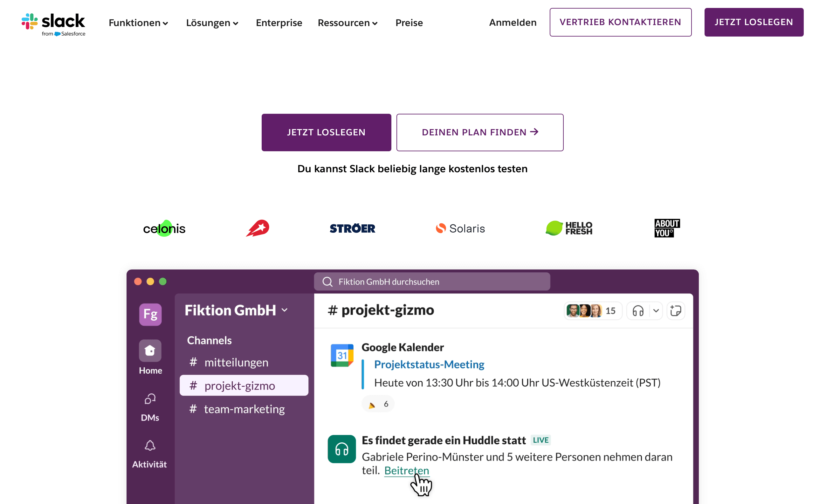Start a huddle with the headphones icon

pyautogui.click(x=637, y=311)
